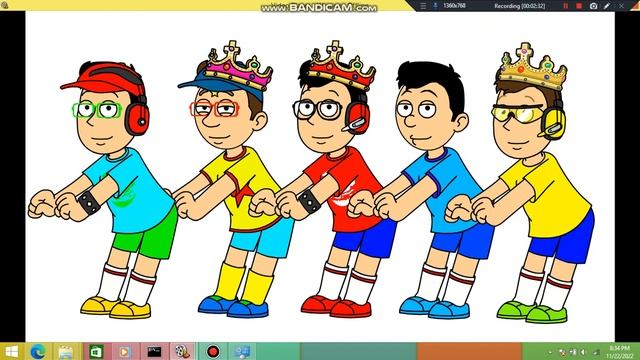Take a screenshot with the camera icon

593,6
